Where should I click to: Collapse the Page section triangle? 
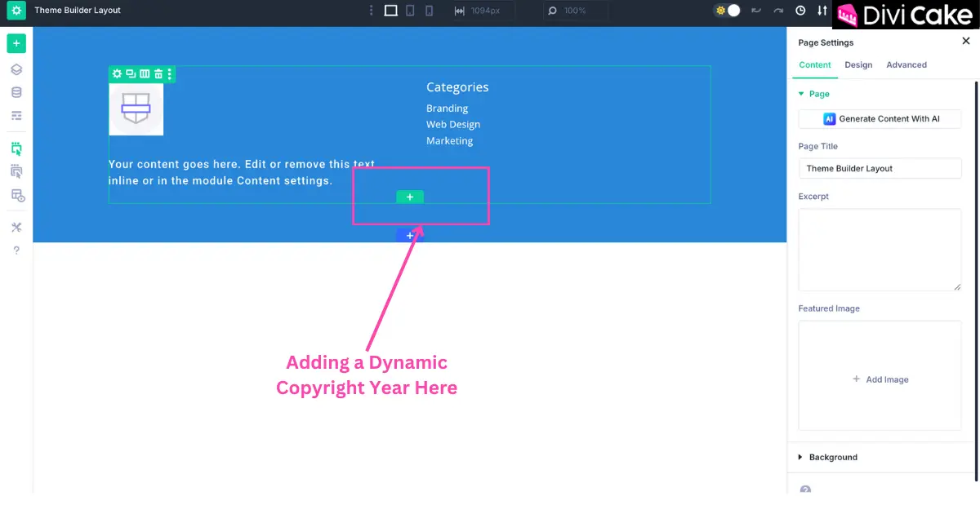tap(801, 94)
